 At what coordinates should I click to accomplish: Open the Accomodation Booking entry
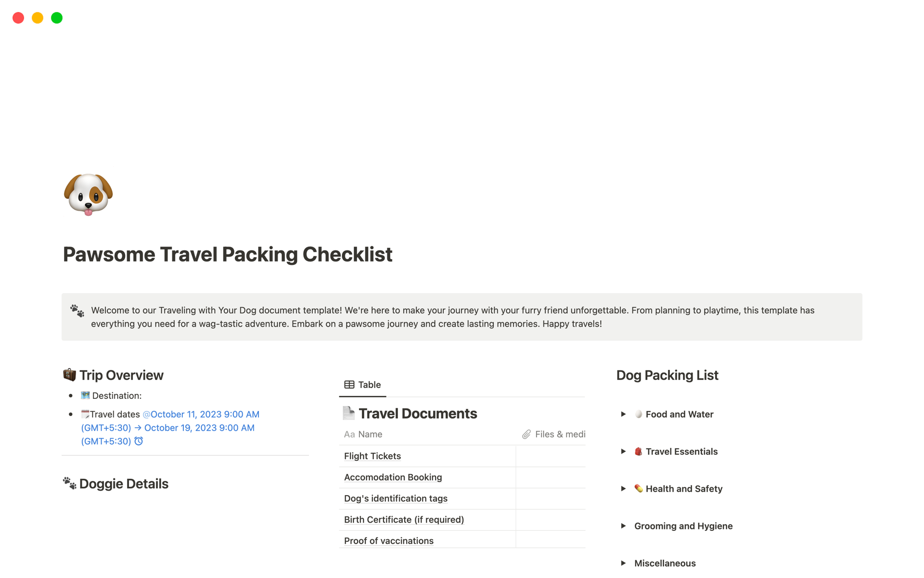(393, 477)
